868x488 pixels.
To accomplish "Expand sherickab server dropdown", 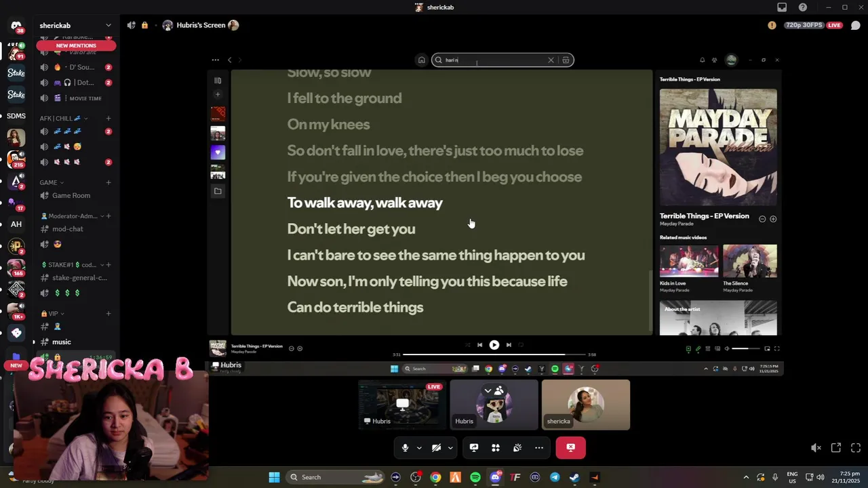I will pos(108,25).
